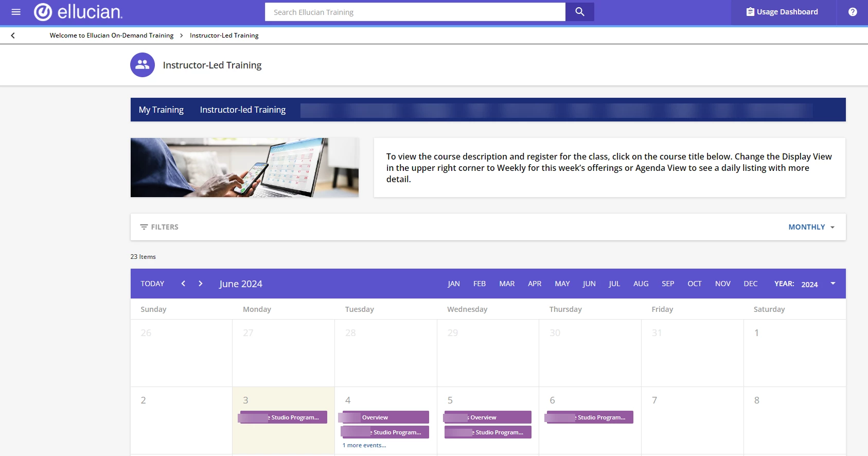This screenshot has height=456, width=868.
Task: Select the June 7 calendar cell
Action: point(693,420)
